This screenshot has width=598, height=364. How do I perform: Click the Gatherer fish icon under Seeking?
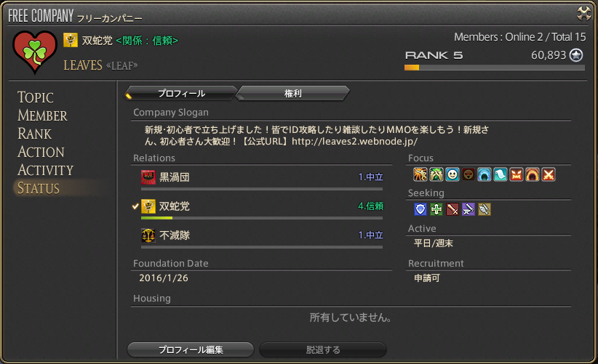[484, 209]
